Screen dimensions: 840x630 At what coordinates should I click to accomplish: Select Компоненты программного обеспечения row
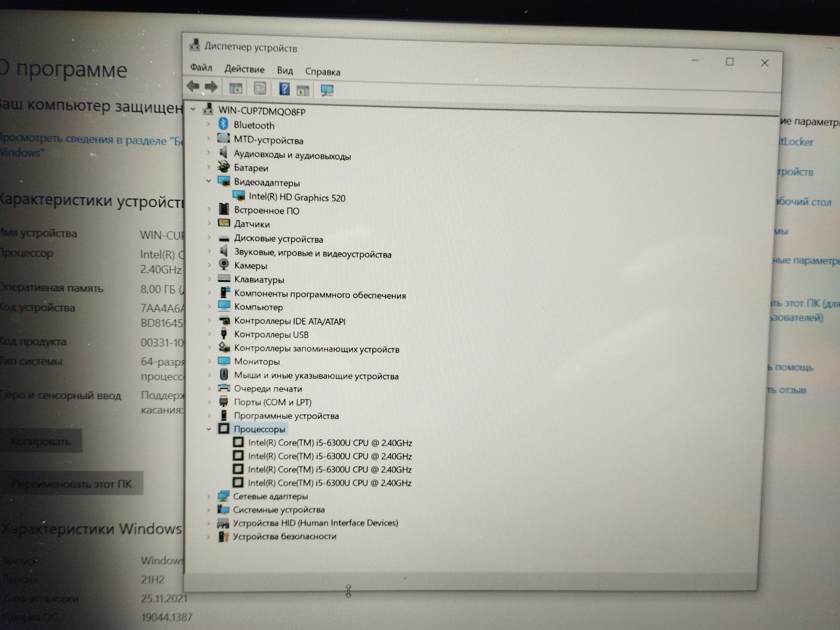click(x=320, y=295)
